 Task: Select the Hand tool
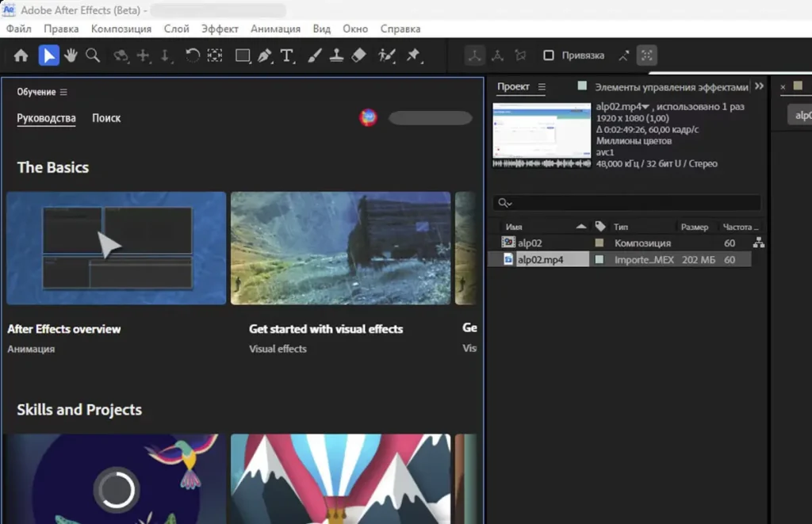(71, 55)
